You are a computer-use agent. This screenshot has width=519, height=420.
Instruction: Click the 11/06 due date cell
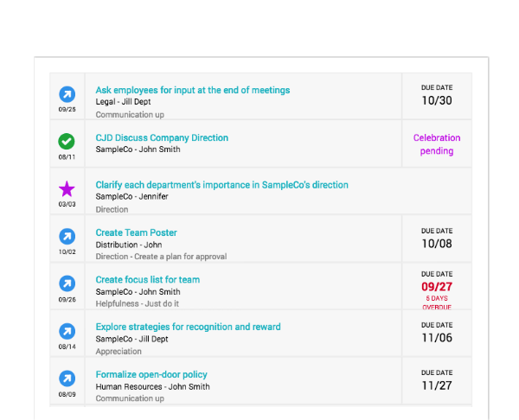click(437, 334)
